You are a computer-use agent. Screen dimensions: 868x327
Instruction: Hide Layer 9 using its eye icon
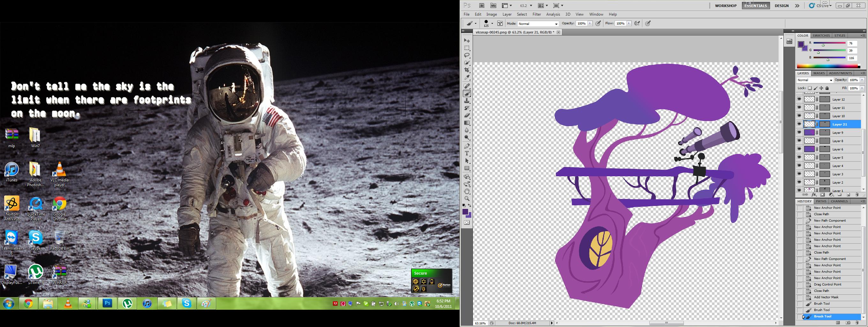tap(799, 133)
